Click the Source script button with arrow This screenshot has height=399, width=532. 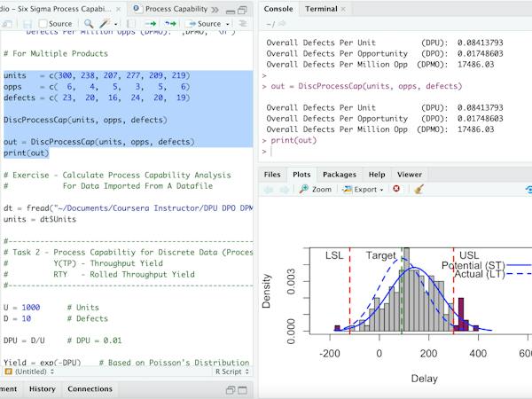(x=205, y=23)
